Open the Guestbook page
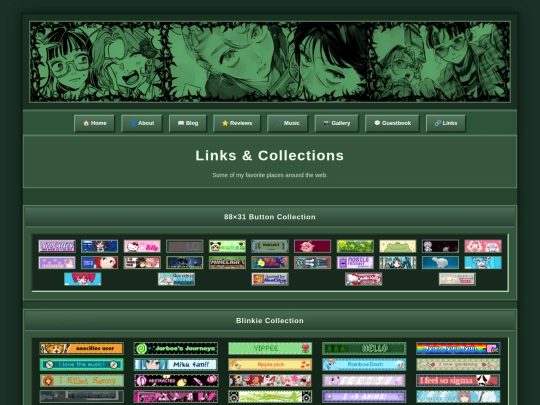 click(x=392, y=123)
